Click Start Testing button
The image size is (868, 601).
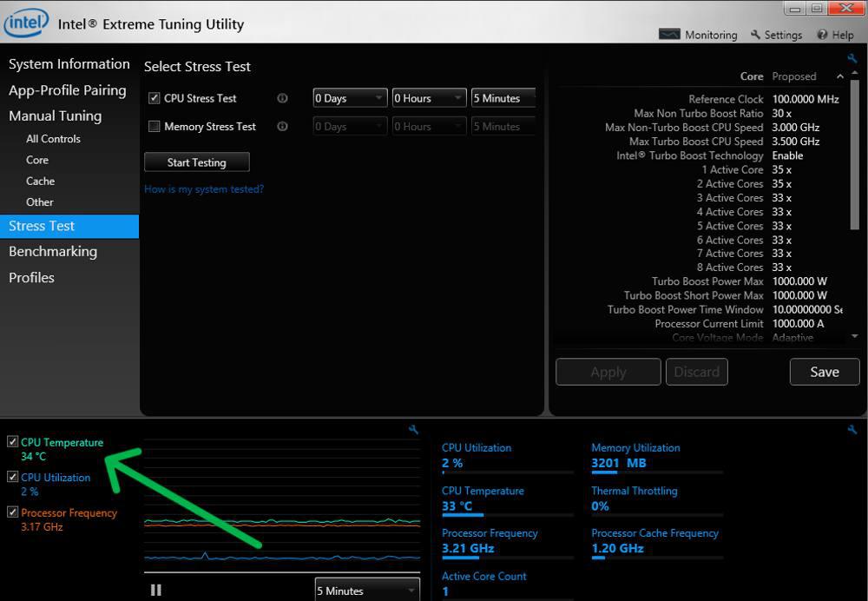click(x=196, y=162)
